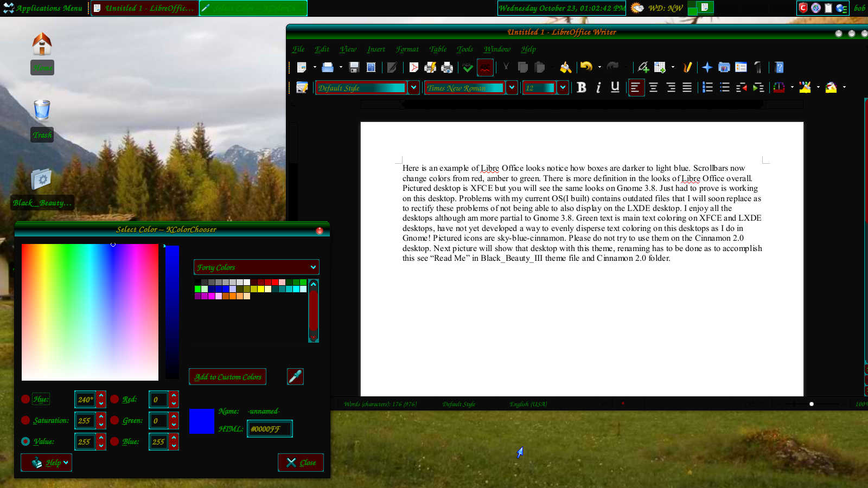Click the Help question mark icon

point(780,67)
